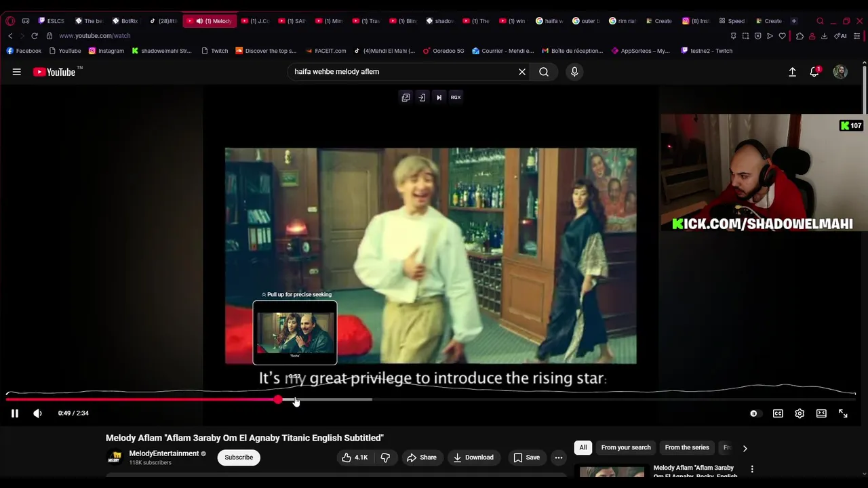Open Instagram bookmark
Image resolution: width=868 pixels, height=488 pixels.
tap(106, 51)
